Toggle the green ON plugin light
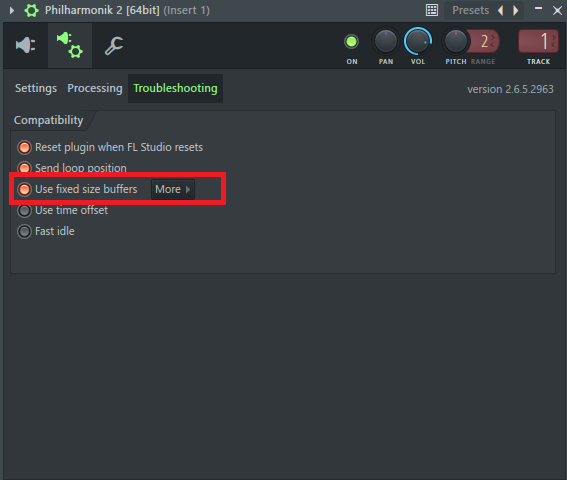 [351, 42]
